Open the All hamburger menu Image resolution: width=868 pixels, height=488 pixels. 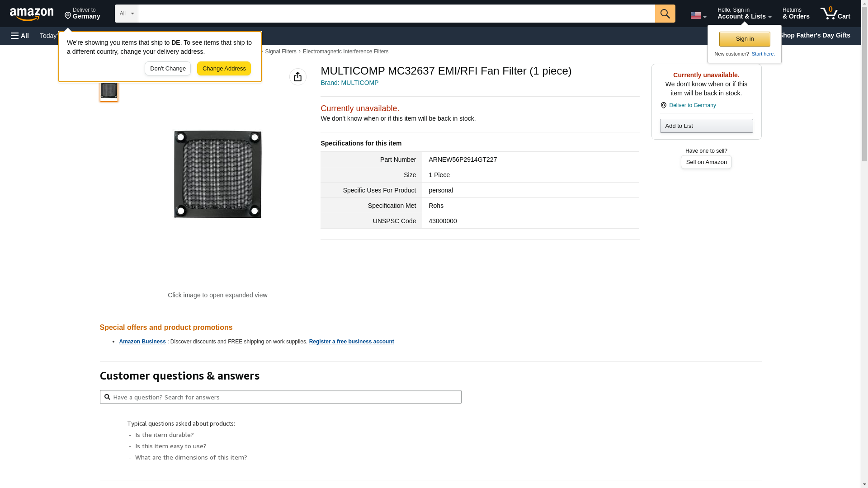[20, 36]
